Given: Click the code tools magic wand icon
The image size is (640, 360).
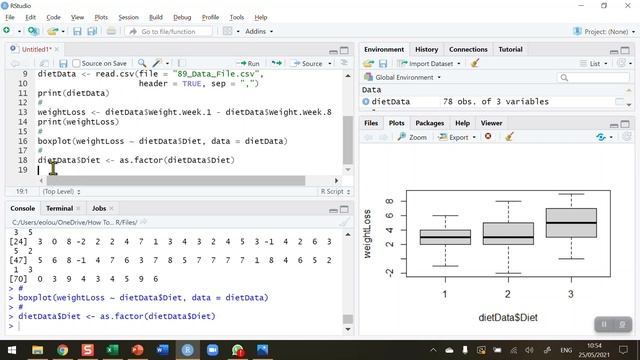Looking at the screenshot, I should 157,63.
